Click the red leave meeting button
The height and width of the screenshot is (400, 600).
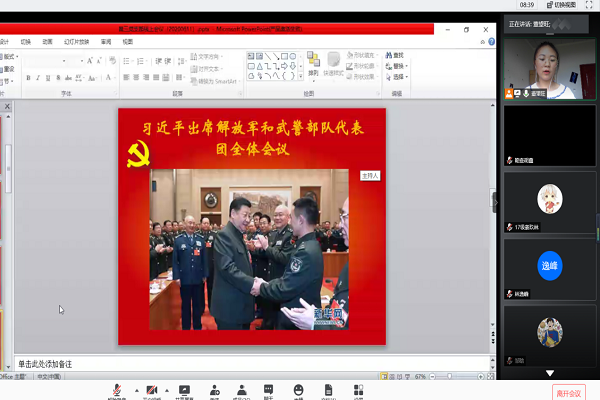pos(568,392)
